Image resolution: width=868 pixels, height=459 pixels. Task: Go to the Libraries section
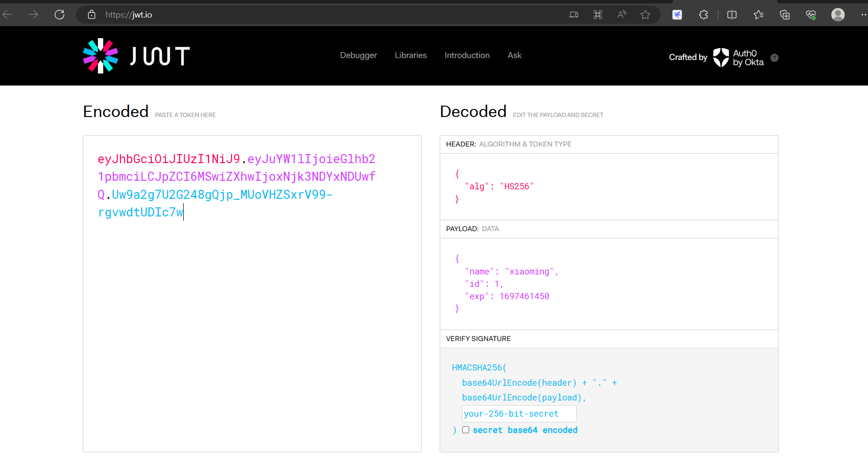coord(411,55)
